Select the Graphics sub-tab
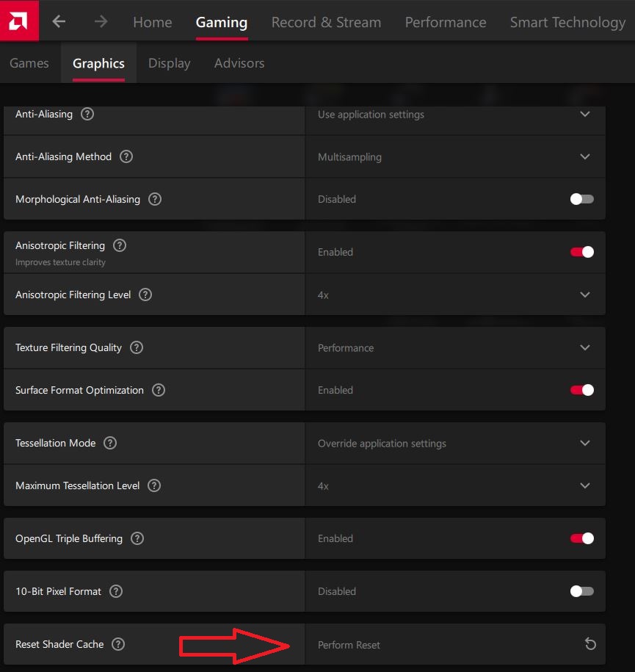The image size is (635, 672). 98,63
